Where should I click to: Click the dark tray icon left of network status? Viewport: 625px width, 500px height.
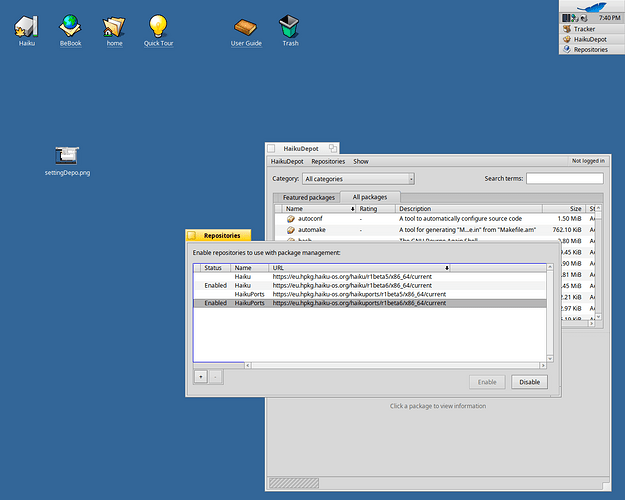[566, 18]
